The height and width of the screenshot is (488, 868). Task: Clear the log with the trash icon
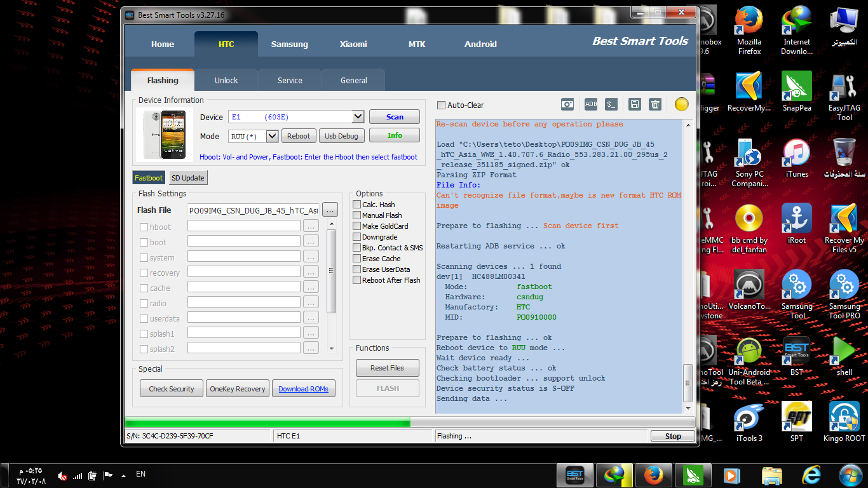coord(656,104)
